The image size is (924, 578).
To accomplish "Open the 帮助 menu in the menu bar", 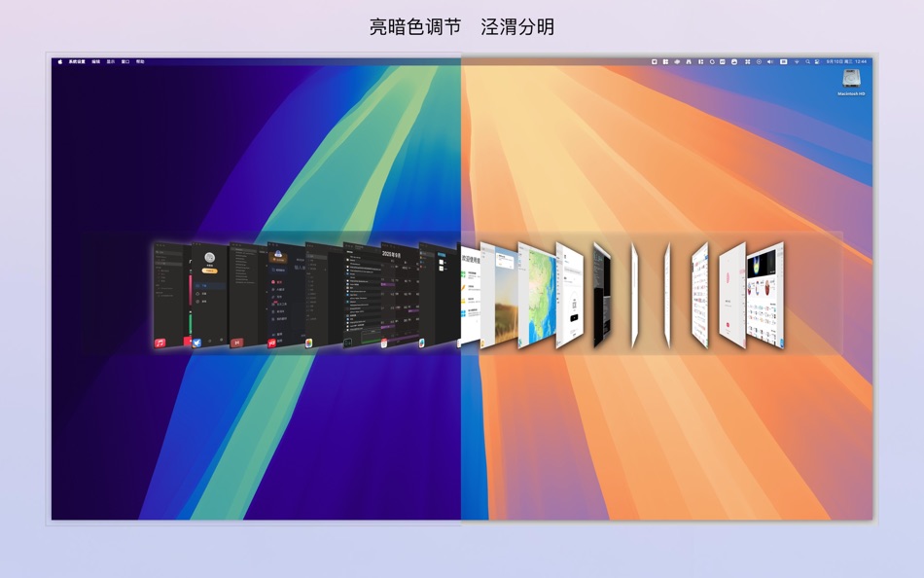I will (x=138, y=59).
